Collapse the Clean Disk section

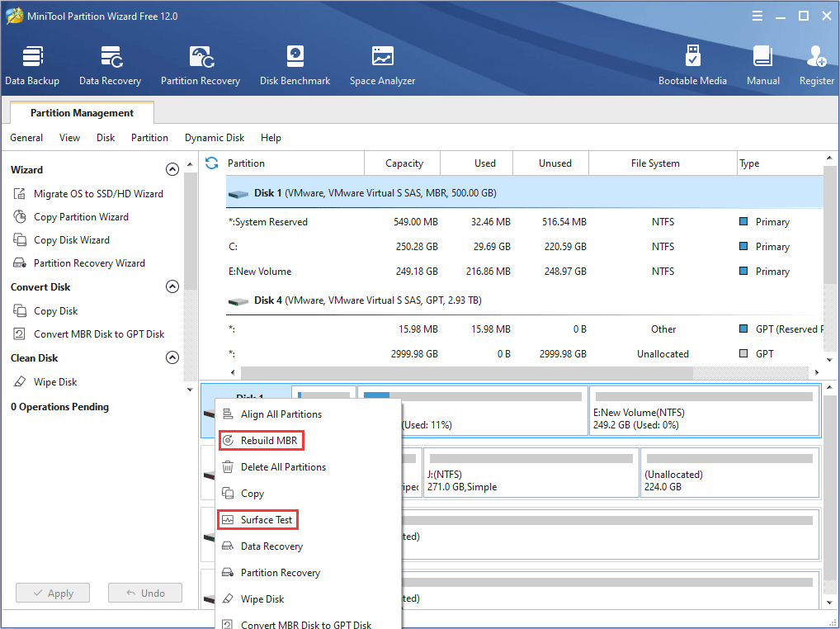point(172,357)
